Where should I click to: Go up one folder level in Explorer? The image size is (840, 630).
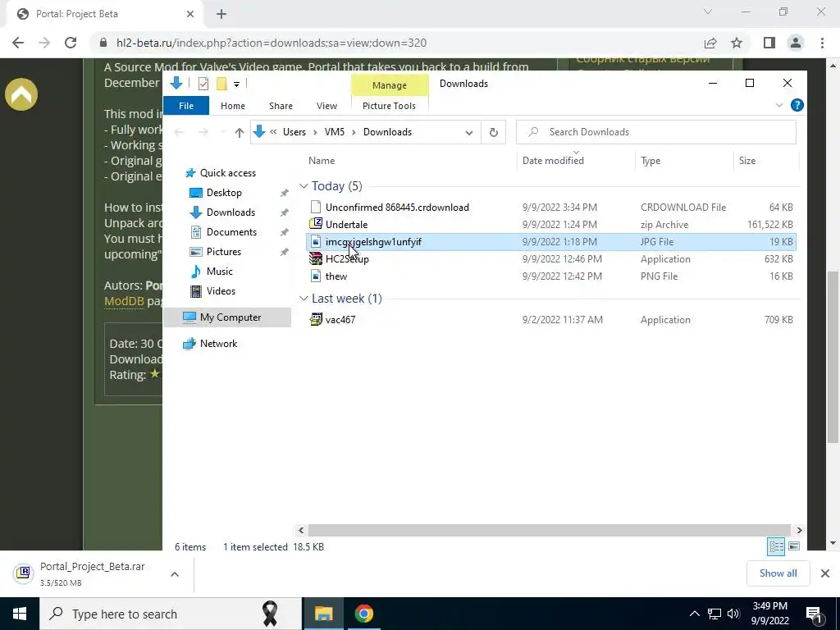239,132
